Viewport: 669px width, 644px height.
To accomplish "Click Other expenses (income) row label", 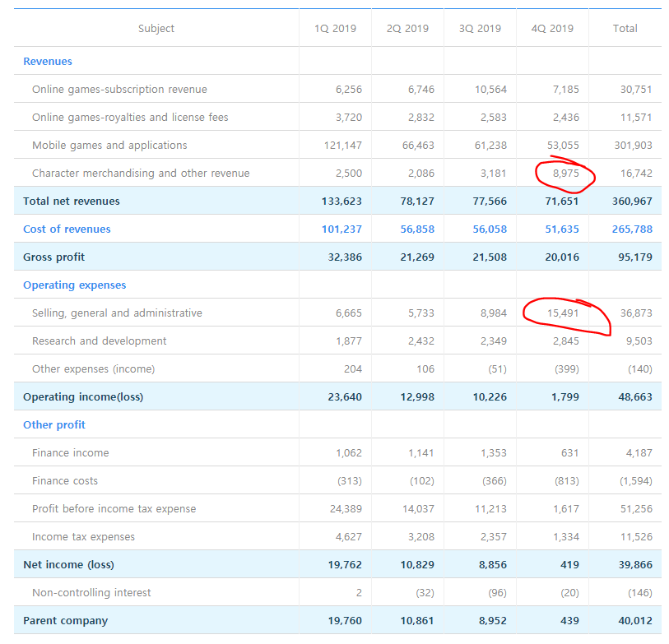I will [94, 369].
